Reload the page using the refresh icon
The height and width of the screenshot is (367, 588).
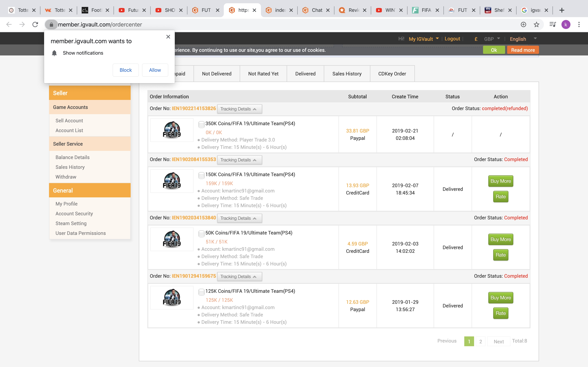click(x=35, y=24)
